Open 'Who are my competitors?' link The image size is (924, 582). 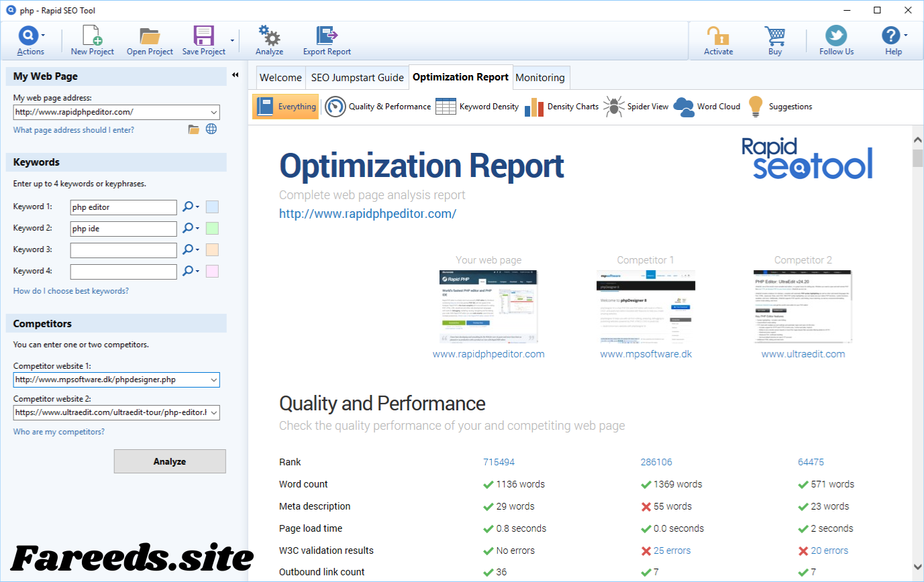(x=59, y=432)
